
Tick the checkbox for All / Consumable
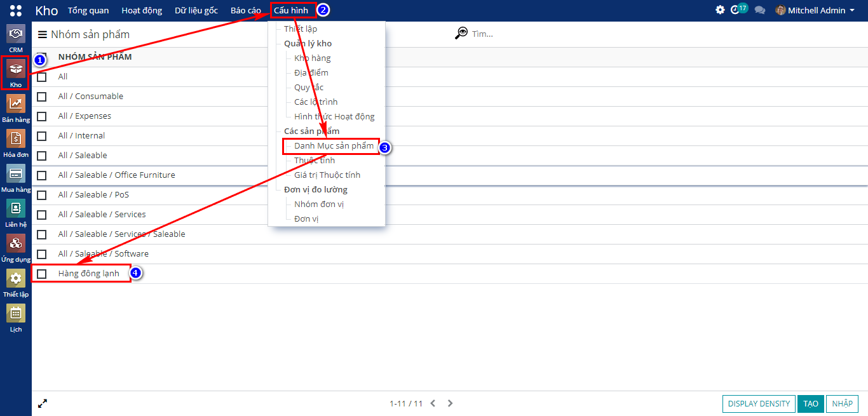pos(41,97)
